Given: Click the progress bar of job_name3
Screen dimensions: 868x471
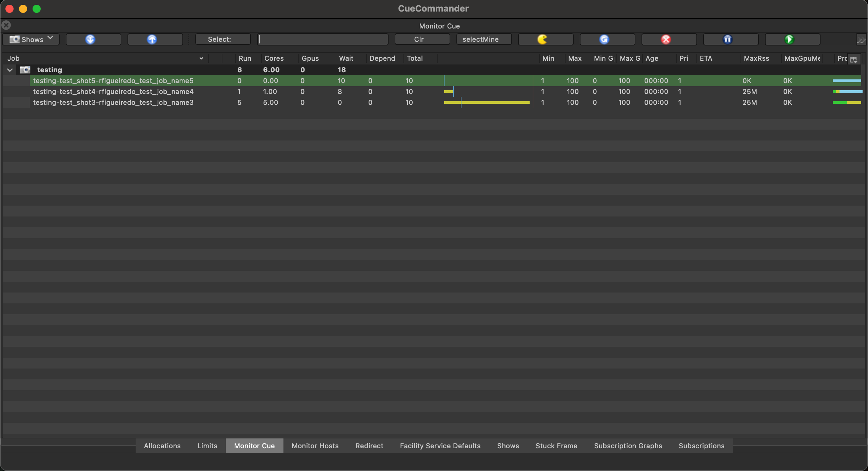Looking at the screenshot, I should [487, 102].
